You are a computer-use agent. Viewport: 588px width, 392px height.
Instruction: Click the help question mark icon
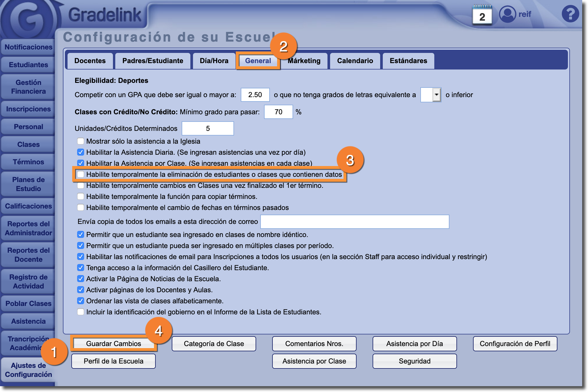coord(570,14)
